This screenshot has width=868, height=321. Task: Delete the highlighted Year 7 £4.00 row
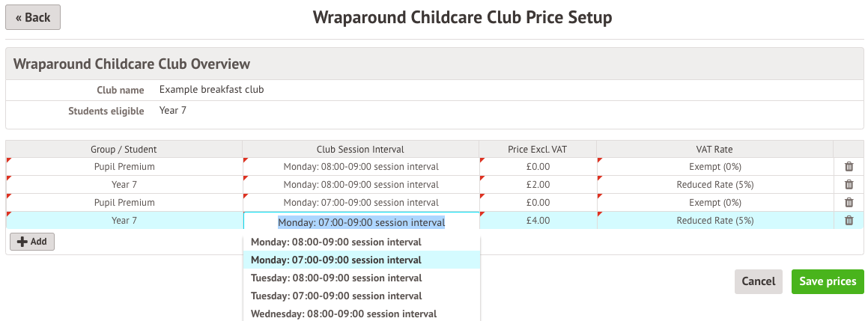849,220
